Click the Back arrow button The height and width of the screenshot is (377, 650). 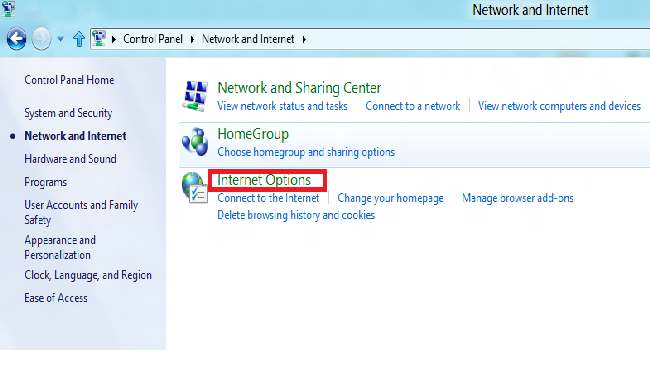[x=17, y=39]
